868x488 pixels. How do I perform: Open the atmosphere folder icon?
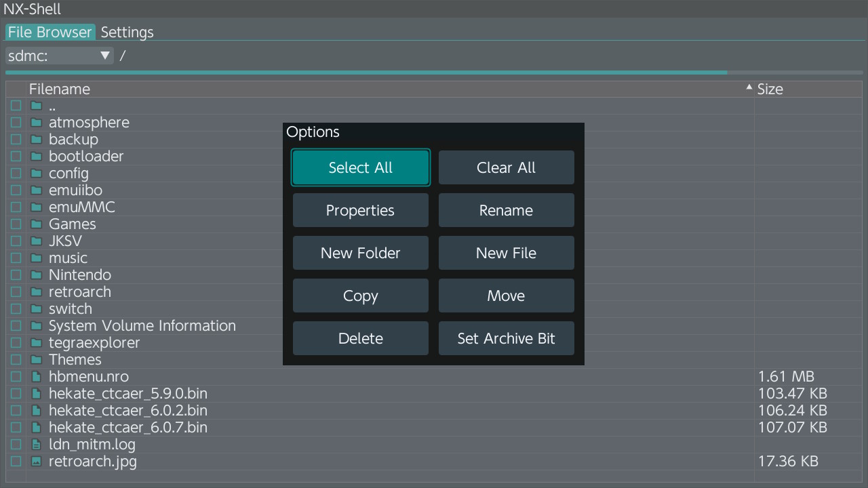click(37, 122)
